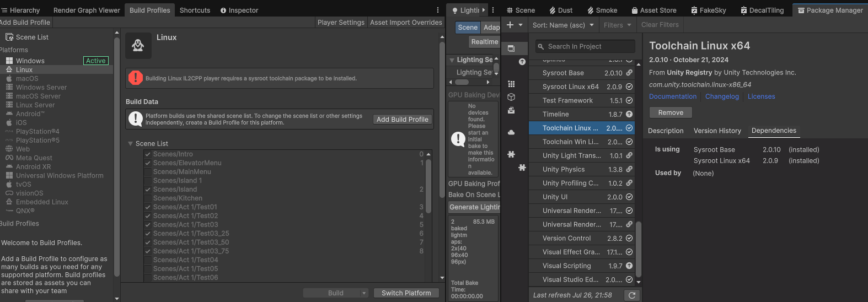Select the Linux penguin platform icon in sidebar
868x302 pixels.
[x=9, y=70]
